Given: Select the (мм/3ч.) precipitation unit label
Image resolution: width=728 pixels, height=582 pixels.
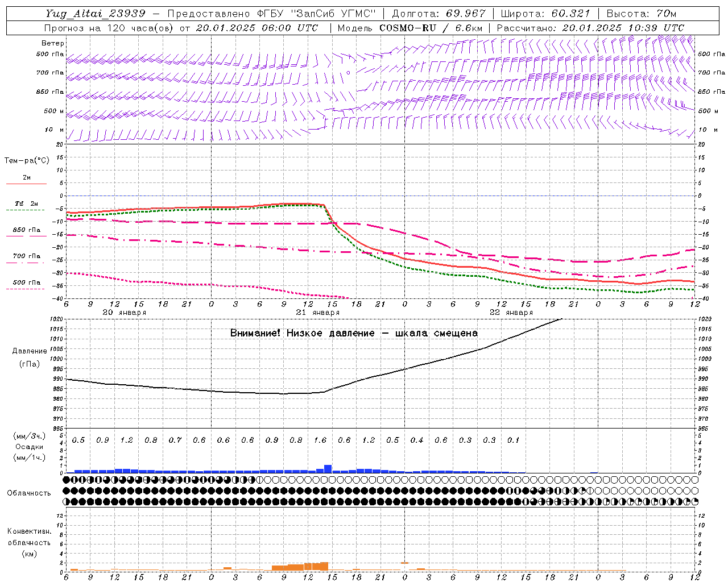Looking at the screenshot, I should (30, 436).
